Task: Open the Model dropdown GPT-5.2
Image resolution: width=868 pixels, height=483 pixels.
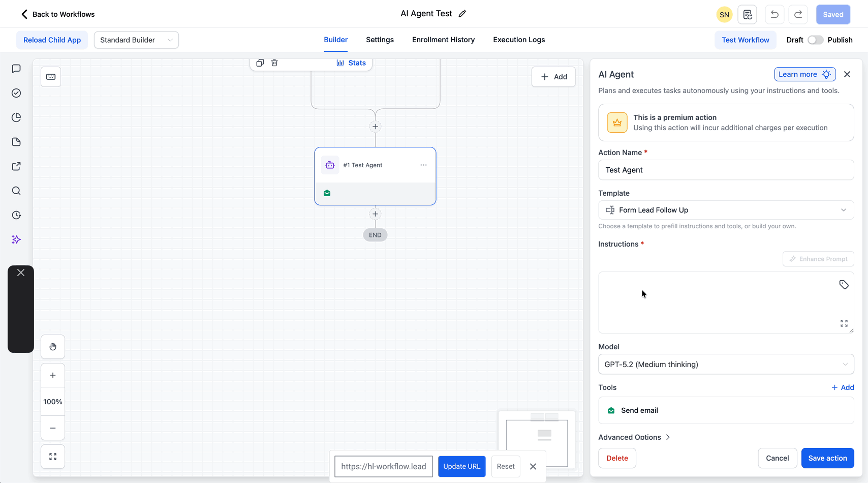Action: 726,365
